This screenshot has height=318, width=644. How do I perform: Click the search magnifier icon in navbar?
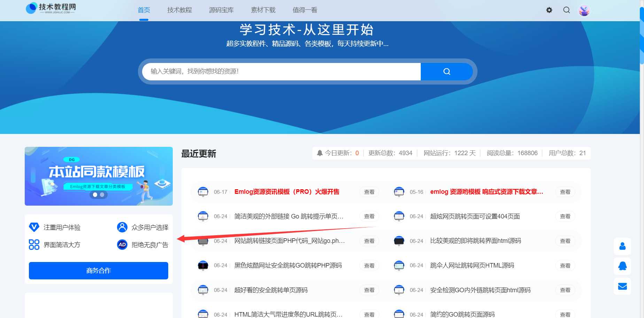tap(566, 10)
